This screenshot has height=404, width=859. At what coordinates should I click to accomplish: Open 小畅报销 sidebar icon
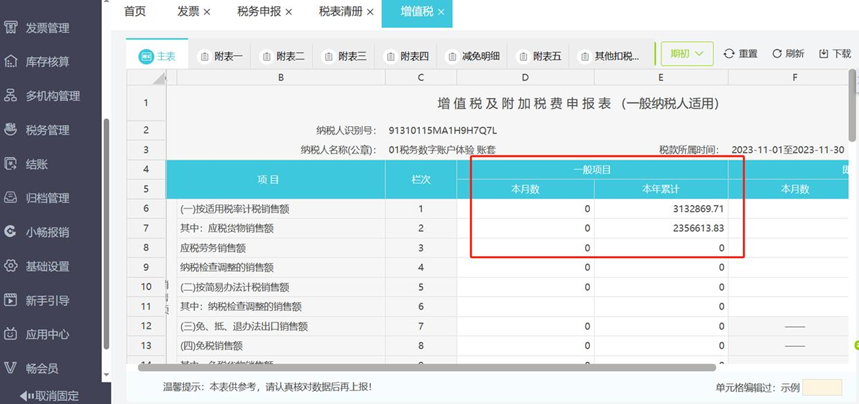coord(10,232)
